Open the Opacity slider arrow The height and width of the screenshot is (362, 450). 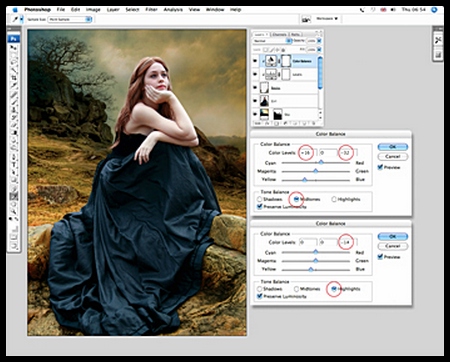[x=319, y=41]
